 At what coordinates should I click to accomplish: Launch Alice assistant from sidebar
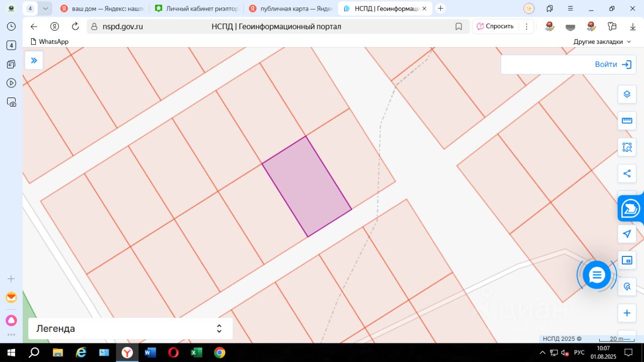11,320
